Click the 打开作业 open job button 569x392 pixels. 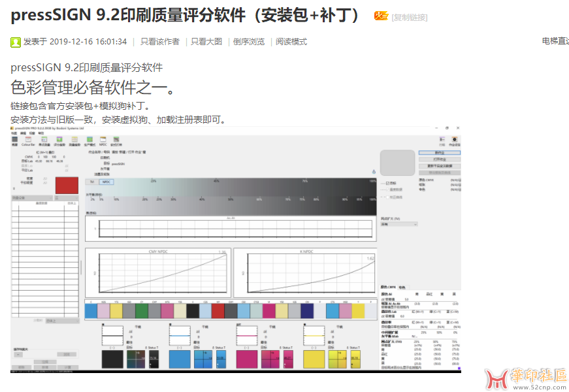(440, 159)
